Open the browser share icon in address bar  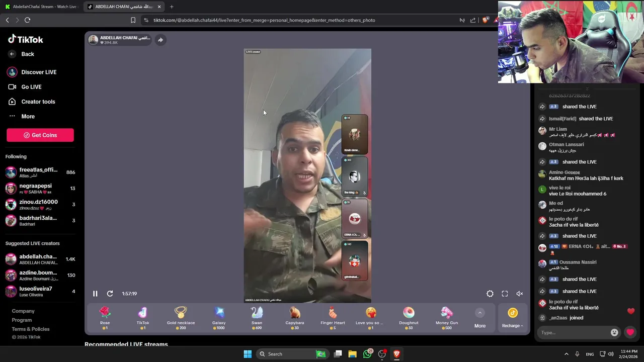473,20
